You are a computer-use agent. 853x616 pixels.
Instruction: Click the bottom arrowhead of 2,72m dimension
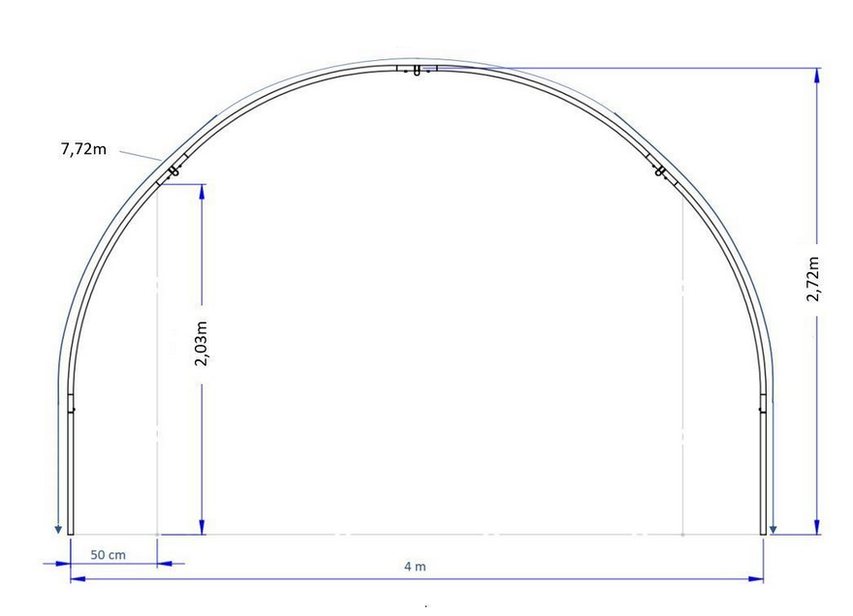point(818,527)
